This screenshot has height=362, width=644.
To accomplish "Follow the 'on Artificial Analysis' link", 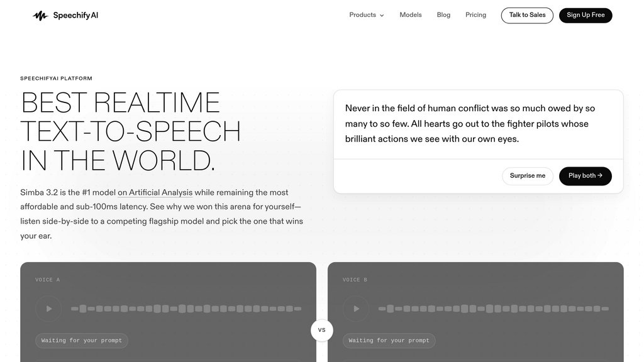I will 155,192.
